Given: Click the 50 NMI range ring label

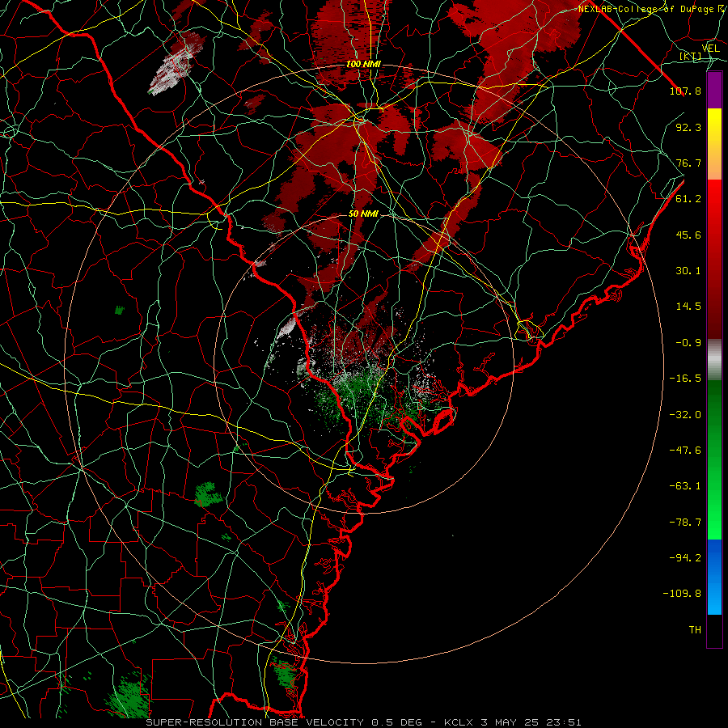Looking at the screenshot, I should [x=363, y=214].
